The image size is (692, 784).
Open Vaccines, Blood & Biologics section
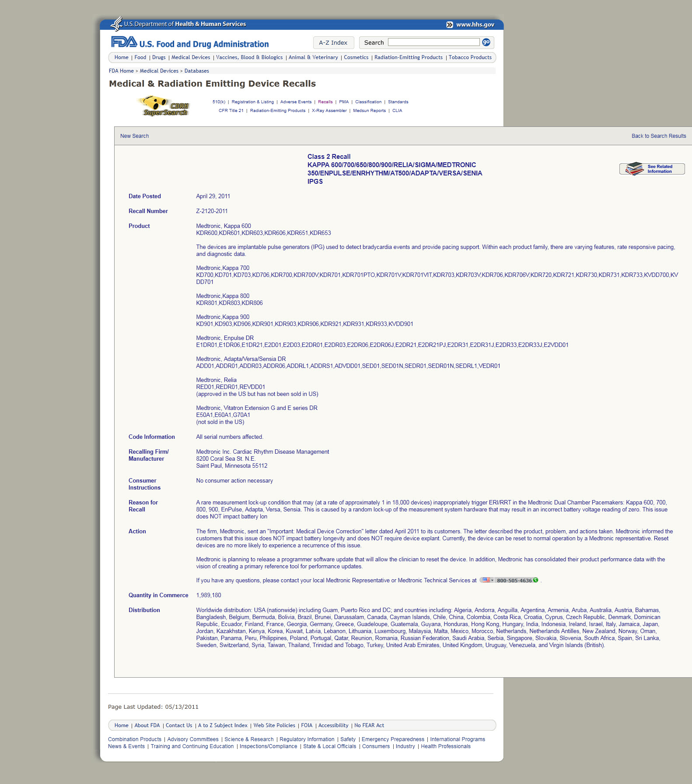[249, 57]
